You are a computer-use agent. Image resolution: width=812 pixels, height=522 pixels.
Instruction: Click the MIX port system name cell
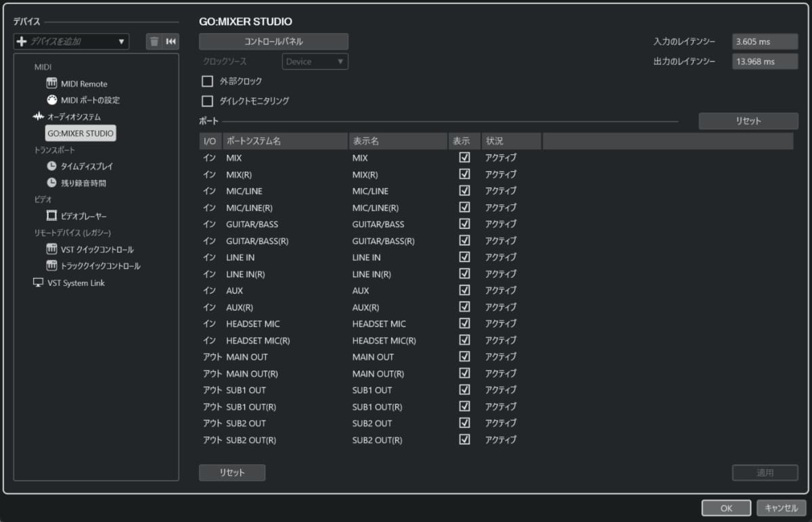(x=233, y=158)
